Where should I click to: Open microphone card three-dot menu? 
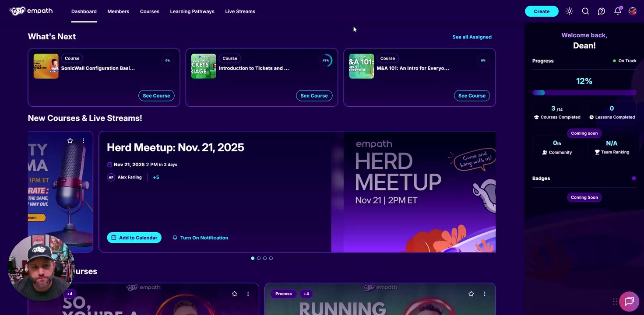pos(83,140)
